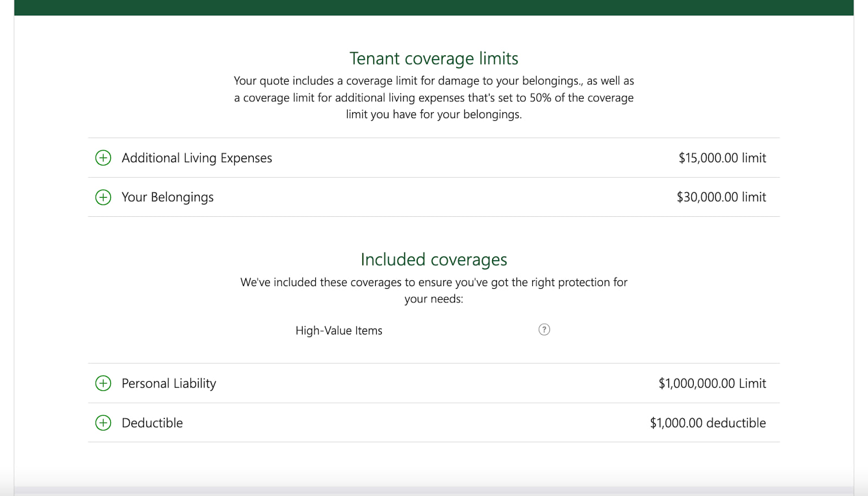Screen dimensions: 868x496
Task: Click the $1,000,000.00 Limit text
Action: tap(712, 383)
